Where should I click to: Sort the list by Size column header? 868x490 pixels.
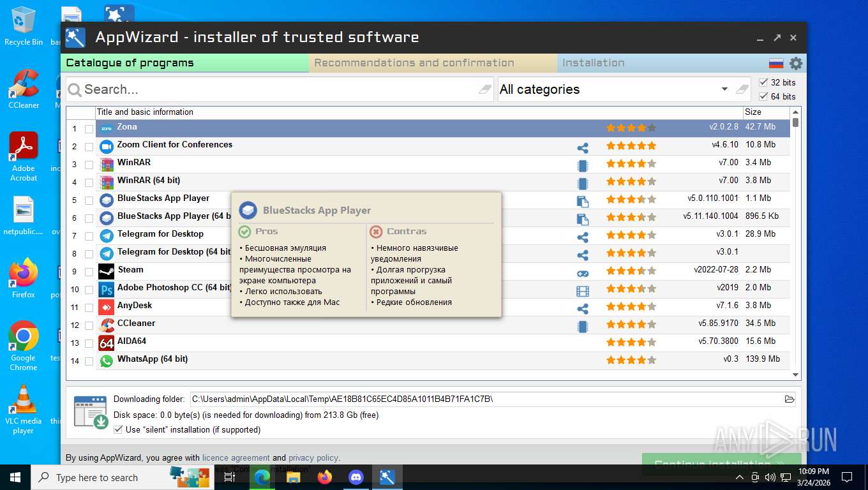click(x=766, y=112)
